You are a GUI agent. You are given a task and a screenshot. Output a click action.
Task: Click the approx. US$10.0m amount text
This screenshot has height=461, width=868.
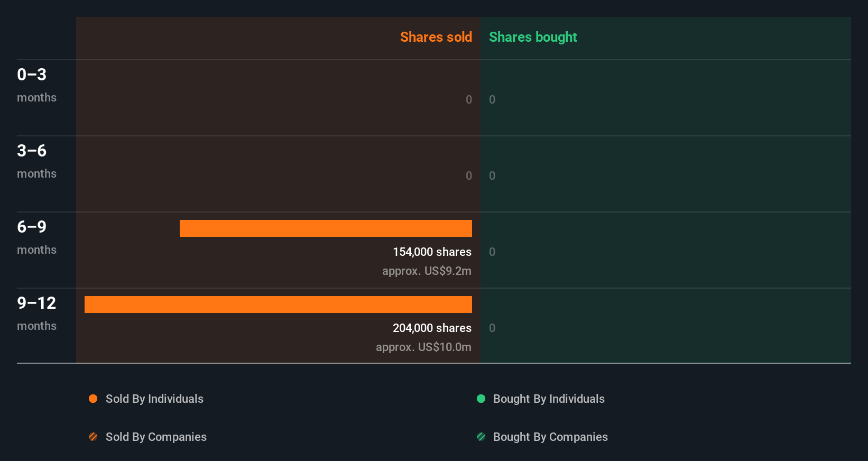(x=423, y=347)
